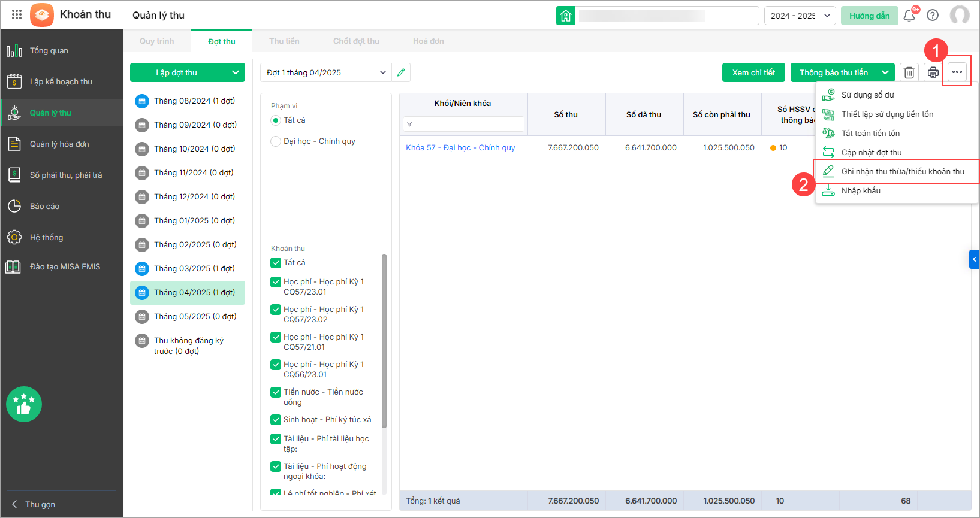Expand the 'Lập đợt thu' dropdown arrow
Screen dimensions: 980x518
[x=235, y=72]
